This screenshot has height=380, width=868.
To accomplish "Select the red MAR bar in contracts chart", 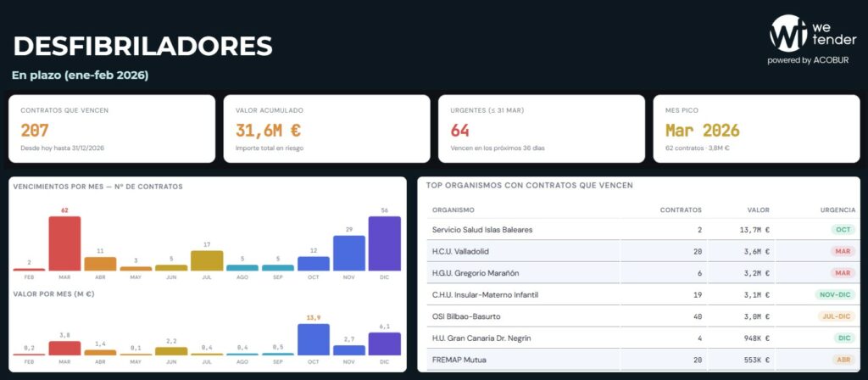I will pos(64,243).
